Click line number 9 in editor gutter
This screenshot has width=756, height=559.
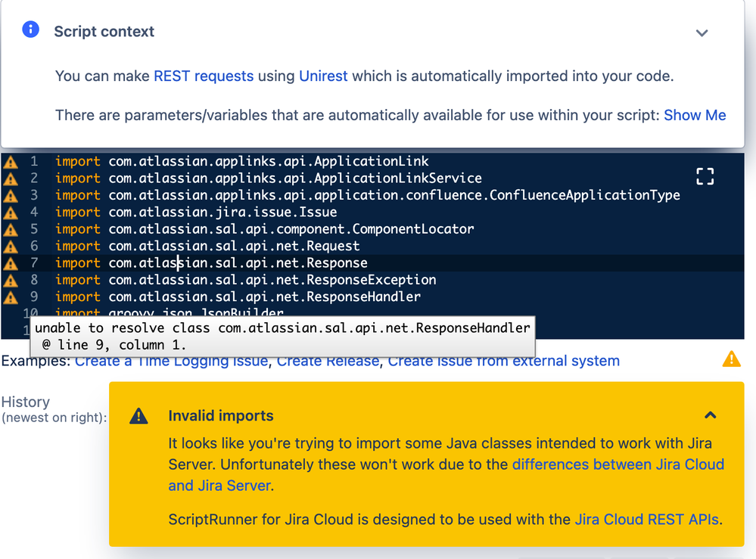pyautogui.click(x=34, y=297)
